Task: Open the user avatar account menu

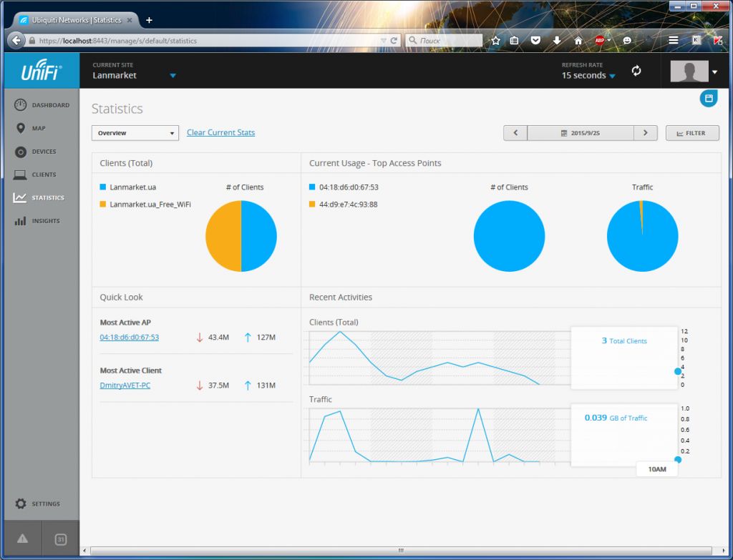Action: 694,72
